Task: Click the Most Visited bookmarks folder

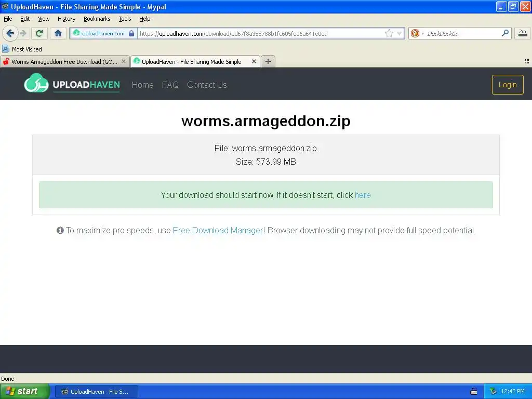Action: (x=22, y=49)
